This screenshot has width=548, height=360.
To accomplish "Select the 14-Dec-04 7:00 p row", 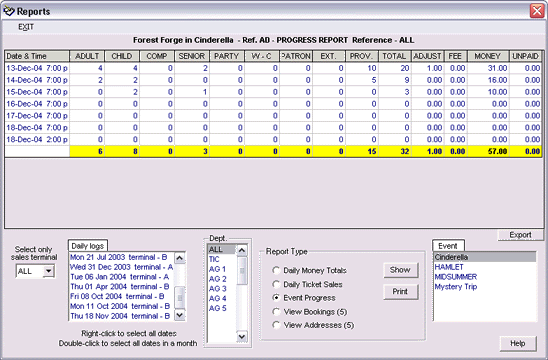I will pyautogui.click(x=273, y=80).
